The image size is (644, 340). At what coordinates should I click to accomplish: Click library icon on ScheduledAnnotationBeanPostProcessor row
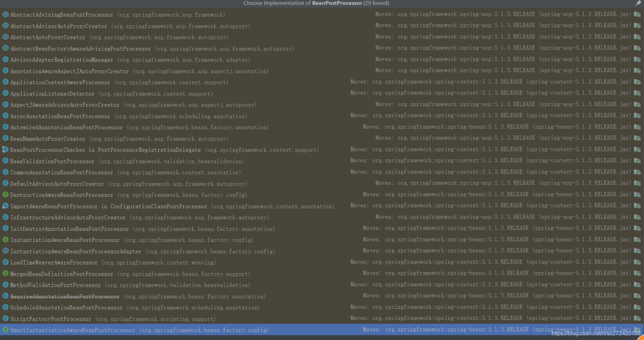click(637, 307)
